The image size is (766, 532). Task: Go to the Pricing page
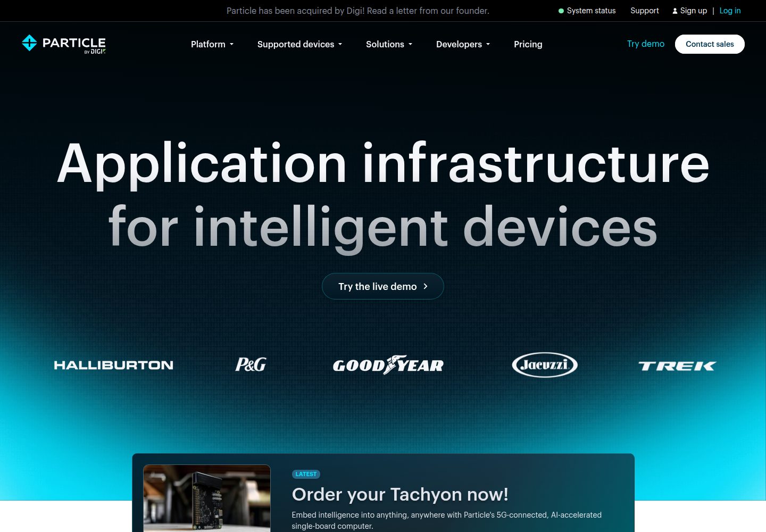click(x=528, y=44)
